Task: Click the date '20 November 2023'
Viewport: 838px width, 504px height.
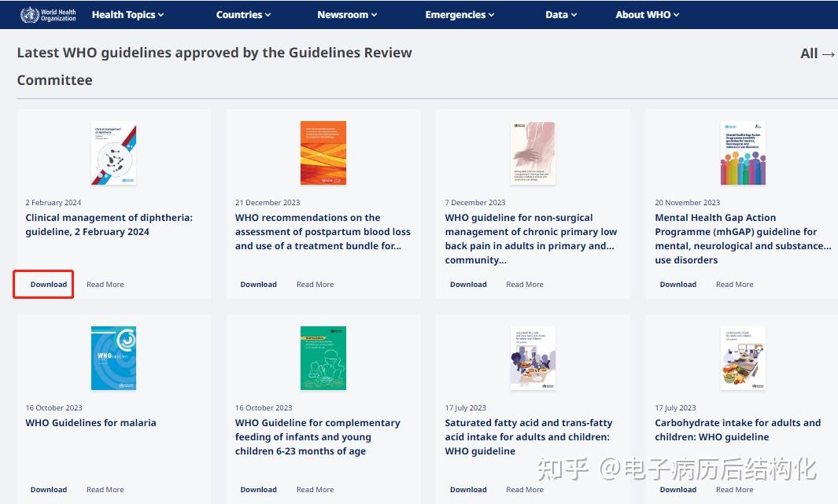Action: pyautogui.click(x=687, y=202)
